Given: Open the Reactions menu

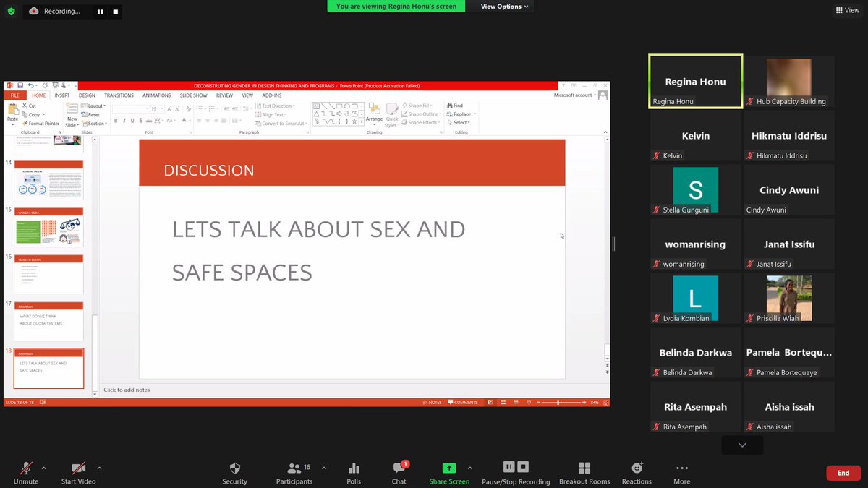Looking at the screenshot, I should click(x=637, y=473).
